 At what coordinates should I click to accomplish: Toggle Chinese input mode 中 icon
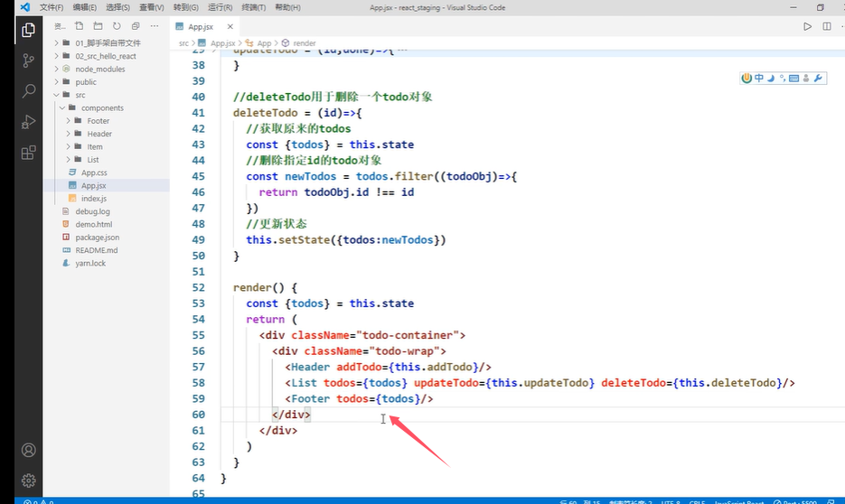[759, 78]
